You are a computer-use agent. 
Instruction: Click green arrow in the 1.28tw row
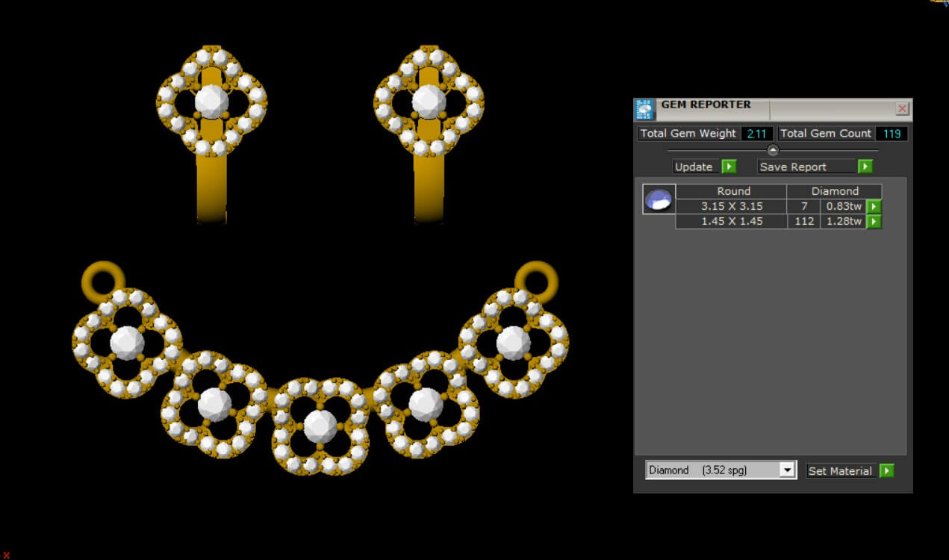click(x=874, y=222)
